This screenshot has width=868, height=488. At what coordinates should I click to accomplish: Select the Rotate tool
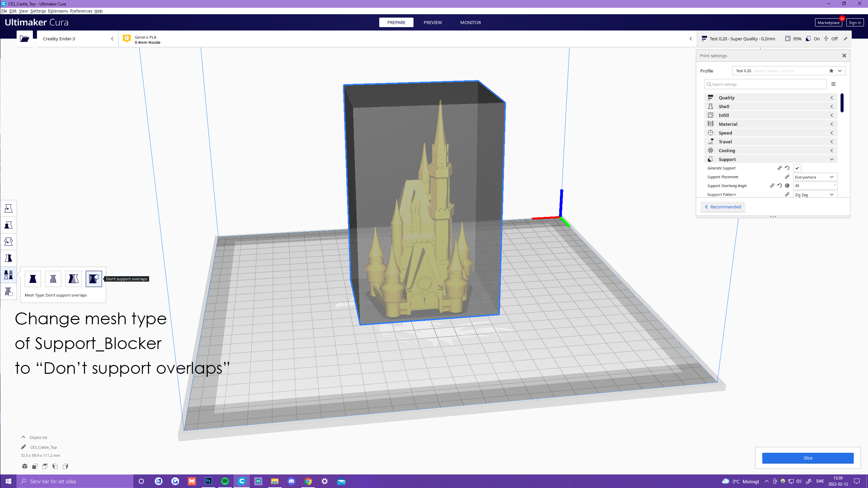pyautogui.click(x=8, y=242)
